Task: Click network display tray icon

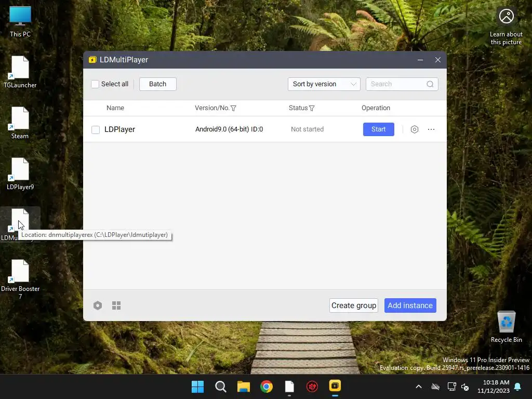Action: [x=451, y=387]
